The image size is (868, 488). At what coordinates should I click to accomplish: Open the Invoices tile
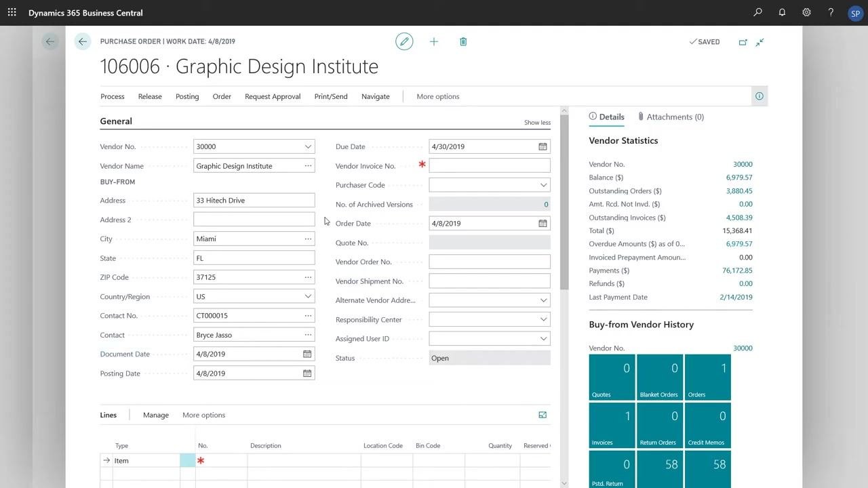point(612,426)
